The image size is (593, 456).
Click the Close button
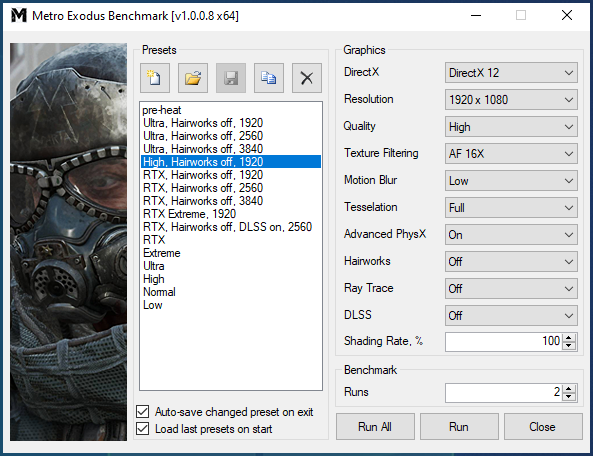click(543, 427)
